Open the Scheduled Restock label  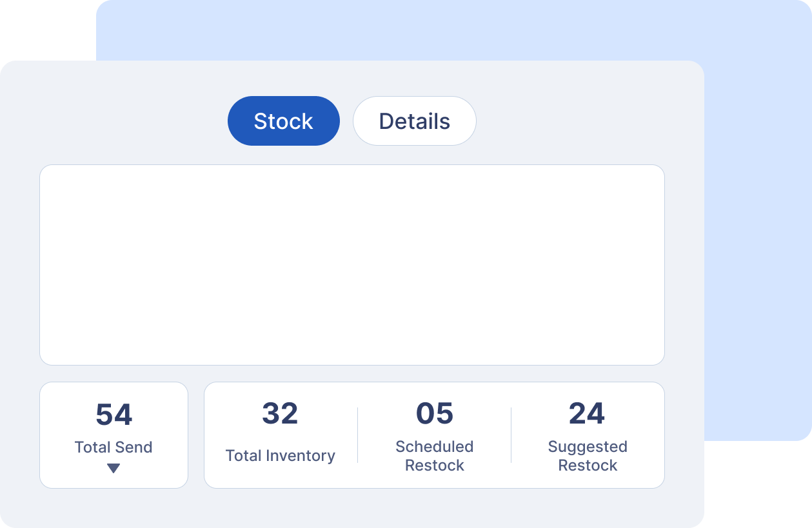pyautogui.click(x=435, y=456)
